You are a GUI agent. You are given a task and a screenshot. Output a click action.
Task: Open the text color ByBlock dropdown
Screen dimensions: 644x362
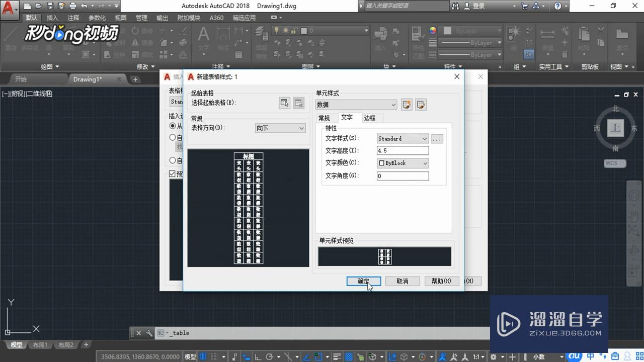point(403,163)
